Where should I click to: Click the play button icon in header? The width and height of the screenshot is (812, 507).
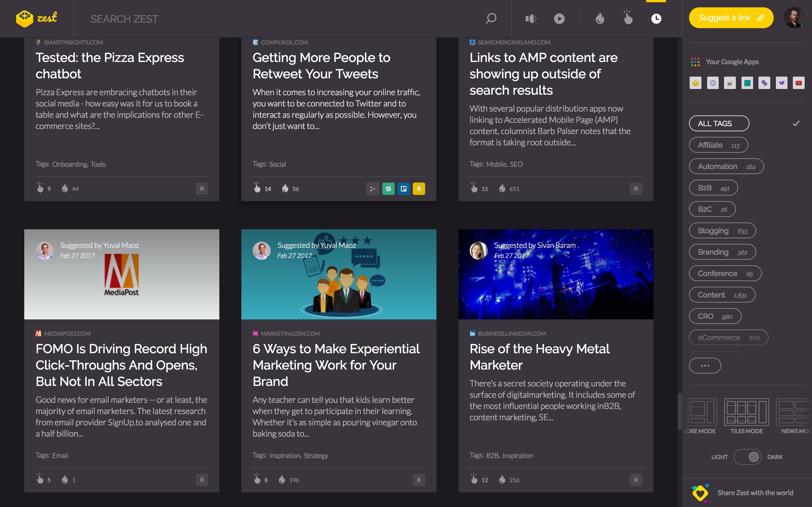(x=559, y=18)
